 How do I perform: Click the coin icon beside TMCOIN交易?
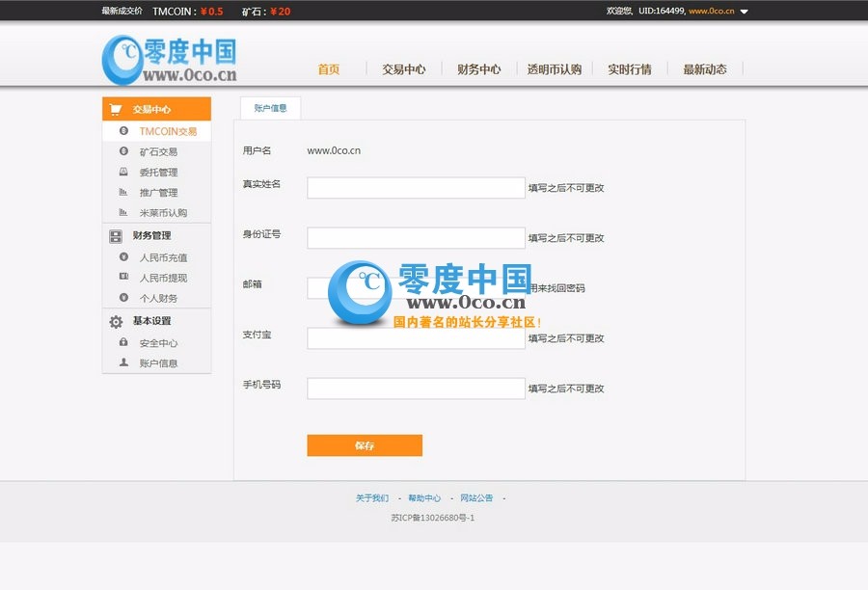(x=122, y=131)
